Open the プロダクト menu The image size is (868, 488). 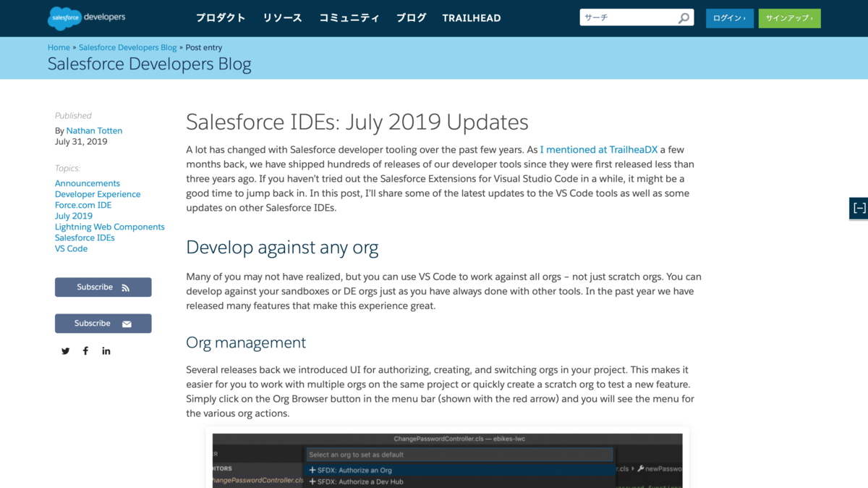221,18
